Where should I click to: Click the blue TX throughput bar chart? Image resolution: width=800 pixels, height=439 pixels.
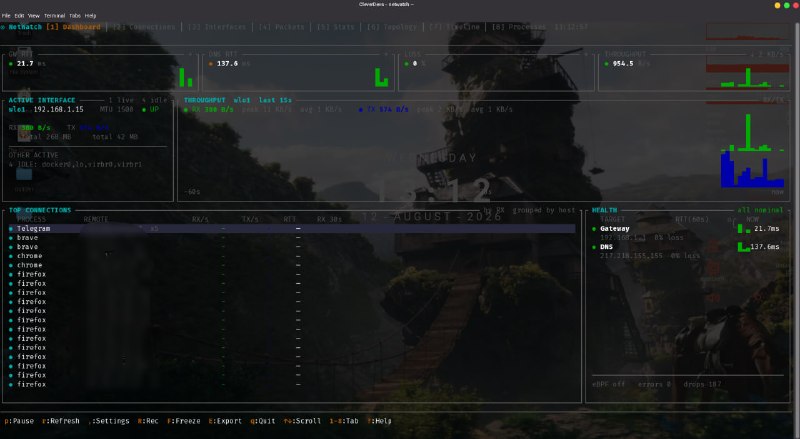752,169
